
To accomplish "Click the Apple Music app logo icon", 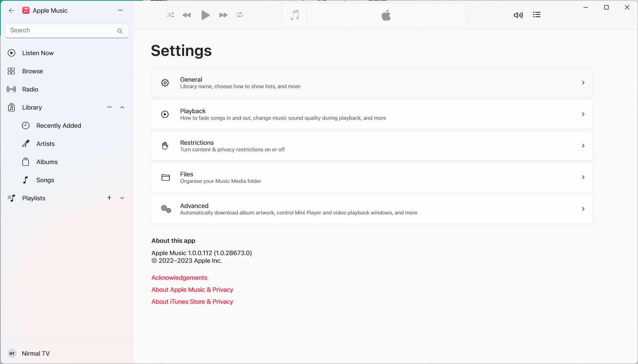I will (26, 11).
